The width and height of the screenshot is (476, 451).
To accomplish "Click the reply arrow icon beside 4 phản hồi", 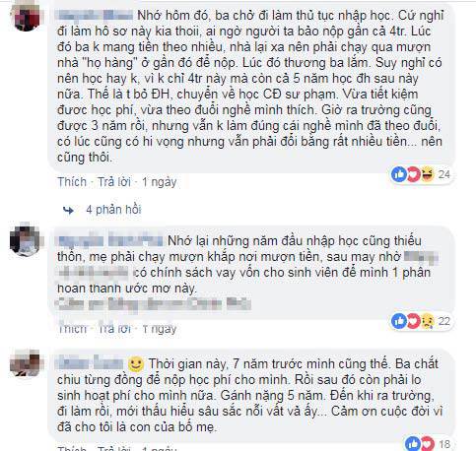I will (68, 210).
